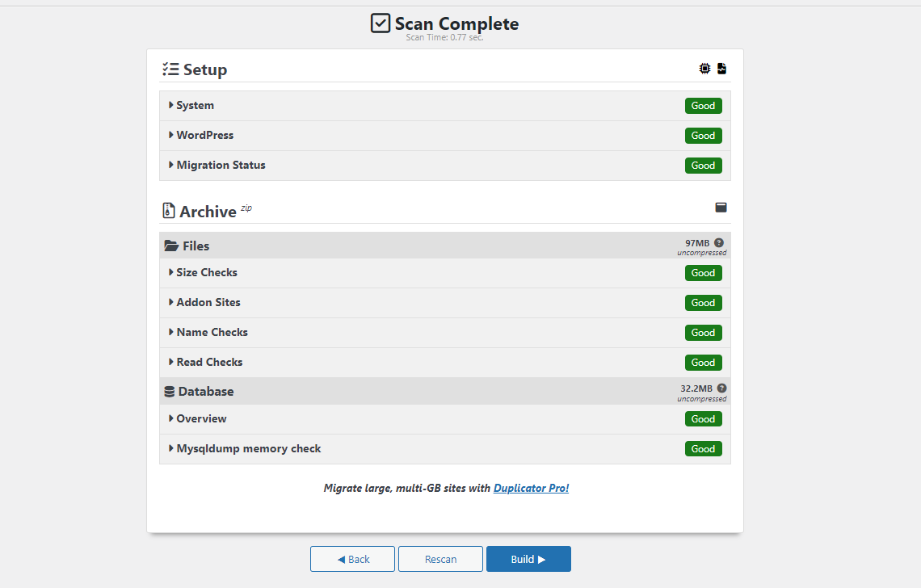This screenshot has height=588, width=921.
Task: Click the chip/server info icon in Setup header
Action: pos(704,69)
